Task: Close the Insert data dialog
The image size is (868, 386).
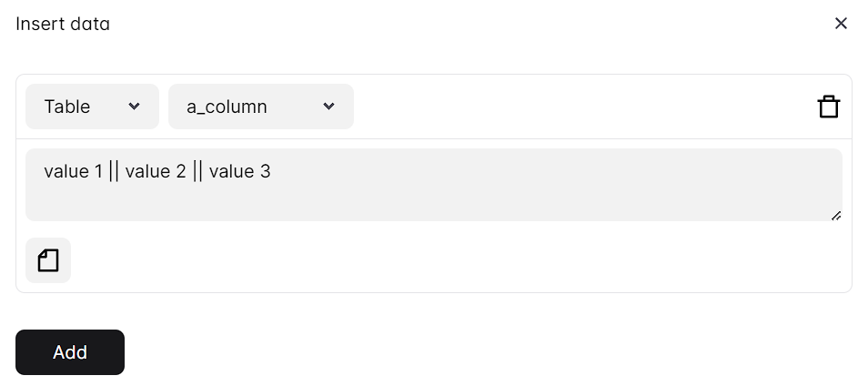Action: point(841,24)
